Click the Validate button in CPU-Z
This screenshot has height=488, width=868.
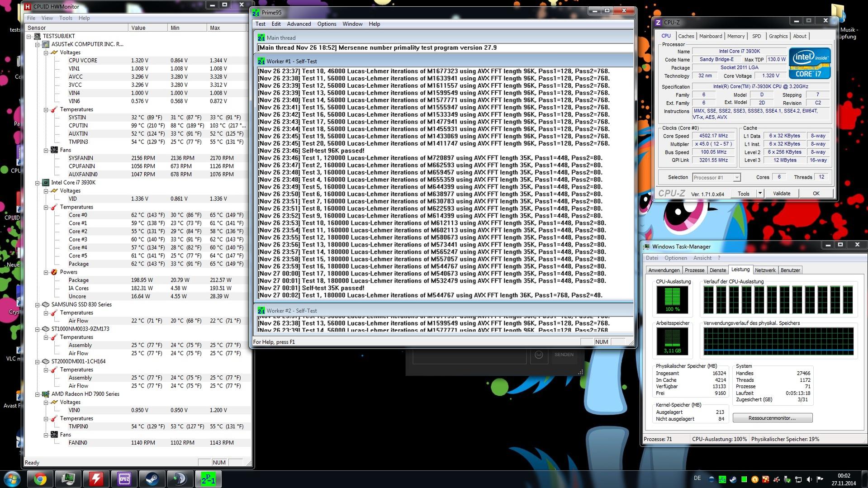[x=781, y=194]
